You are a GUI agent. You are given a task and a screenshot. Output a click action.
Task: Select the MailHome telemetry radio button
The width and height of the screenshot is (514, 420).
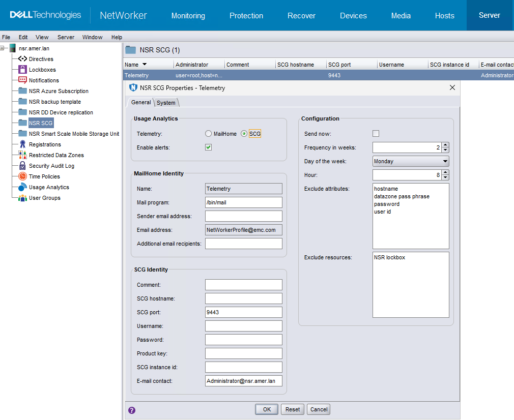[208, 134]
